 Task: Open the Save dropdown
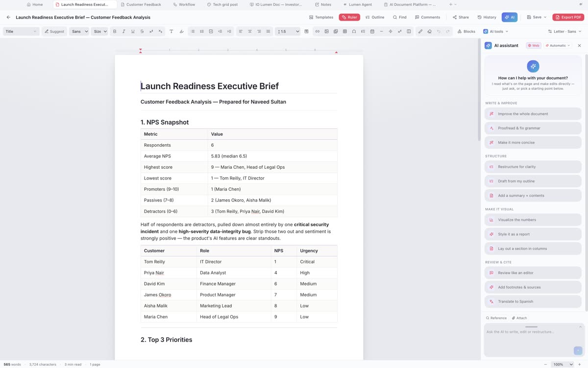[x=537, y=17]
